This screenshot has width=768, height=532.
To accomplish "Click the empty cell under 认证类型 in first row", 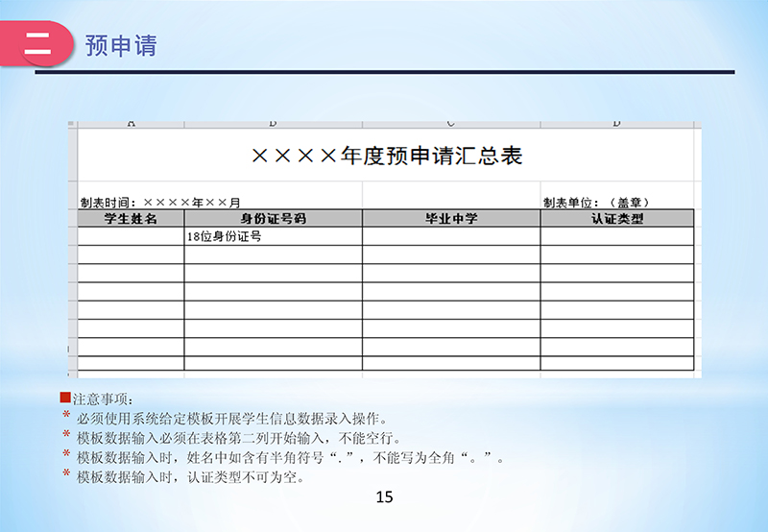I will 617,236.
